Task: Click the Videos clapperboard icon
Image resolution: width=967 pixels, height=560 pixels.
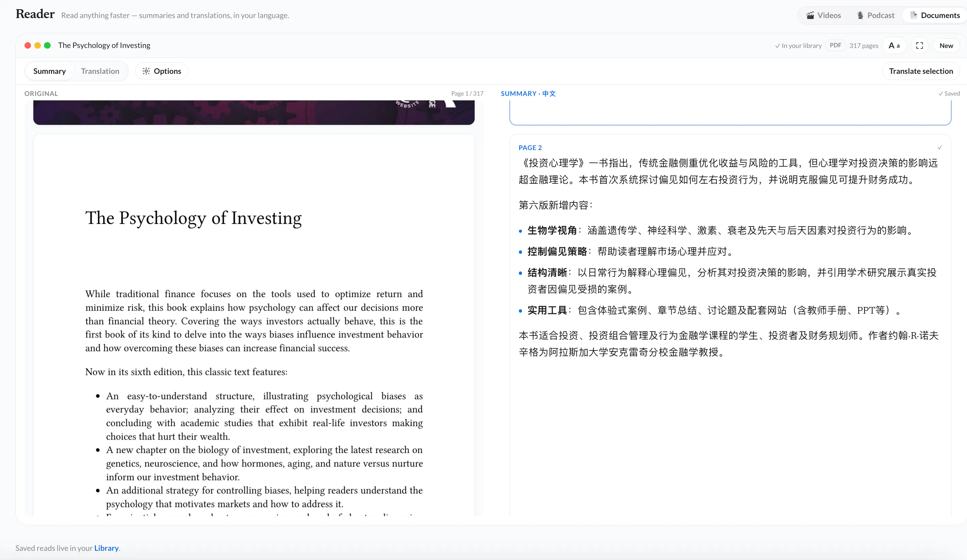Action: 810,15
